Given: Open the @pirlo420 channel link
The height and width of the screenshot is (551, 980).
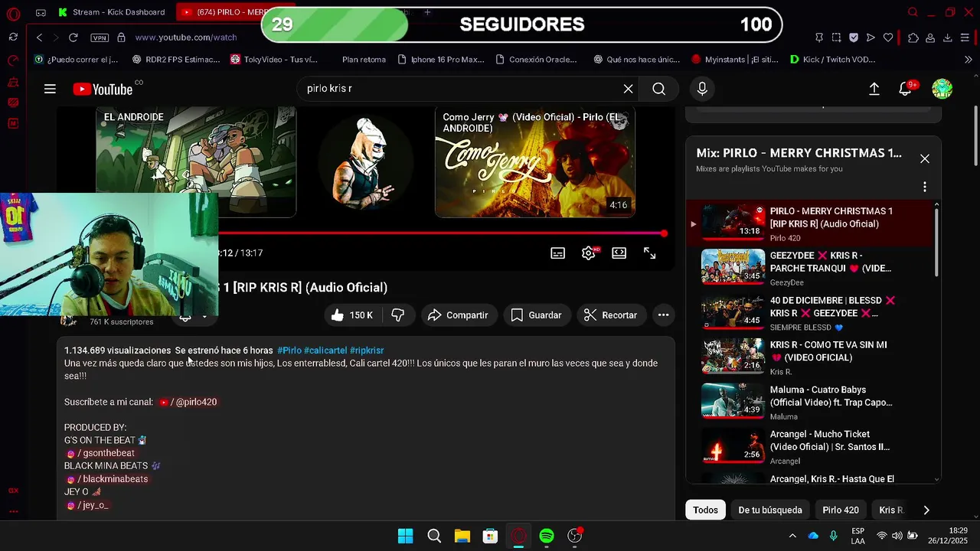Looking at the screenshot, I should (x=188, y=402).
